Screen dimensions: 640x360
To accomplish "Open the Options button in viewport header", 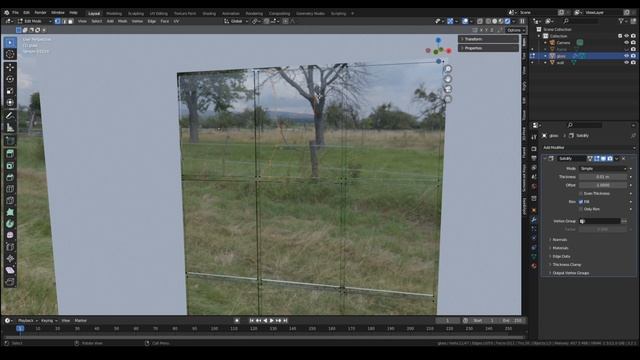I will pyautogui.click(x=516, y=30).
